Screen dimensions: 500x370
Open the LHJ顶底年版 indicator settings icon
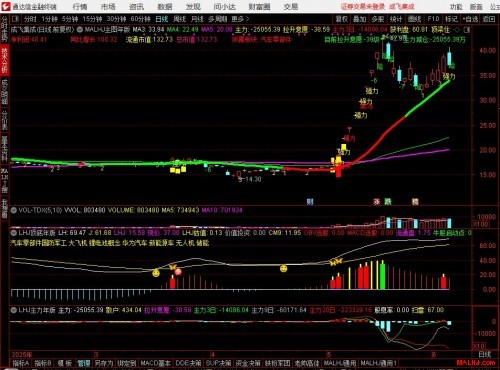14,232
